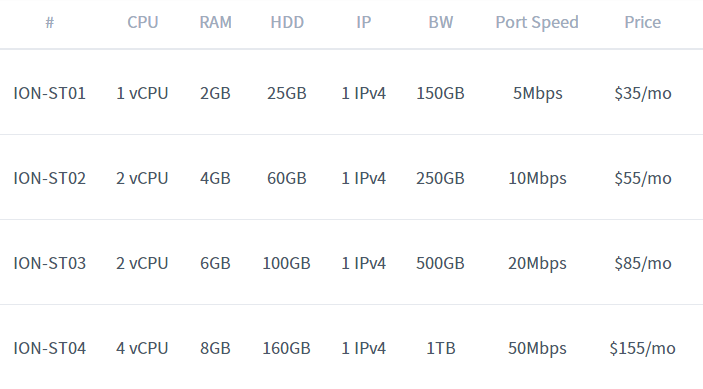Click the CPU column header
This screenshot has width=703, height=389.
pyautogui.click(x=143, y=22)
